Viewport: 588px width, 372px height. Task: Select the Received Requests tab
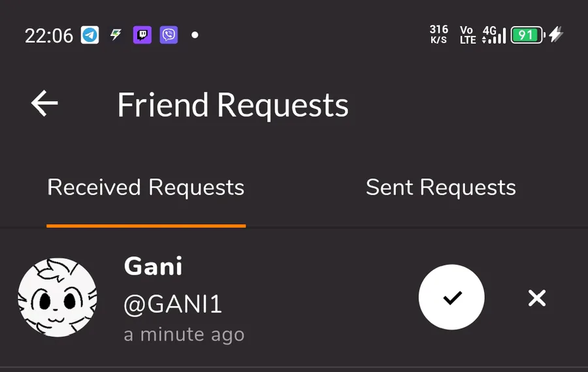point(146,188)
